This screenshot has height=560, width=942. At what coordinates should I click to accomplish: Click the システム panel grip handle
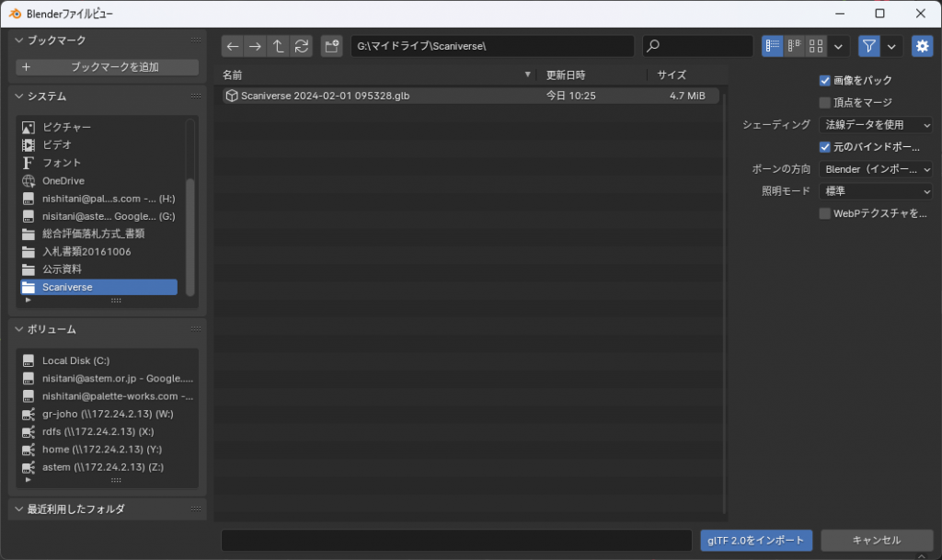pos(196,96)
